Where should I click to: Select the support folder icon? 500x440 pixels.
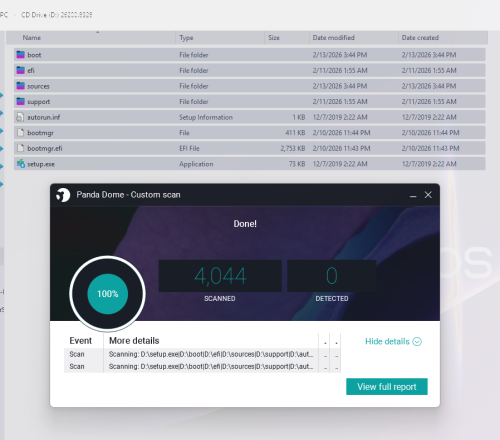click(21, 101)
